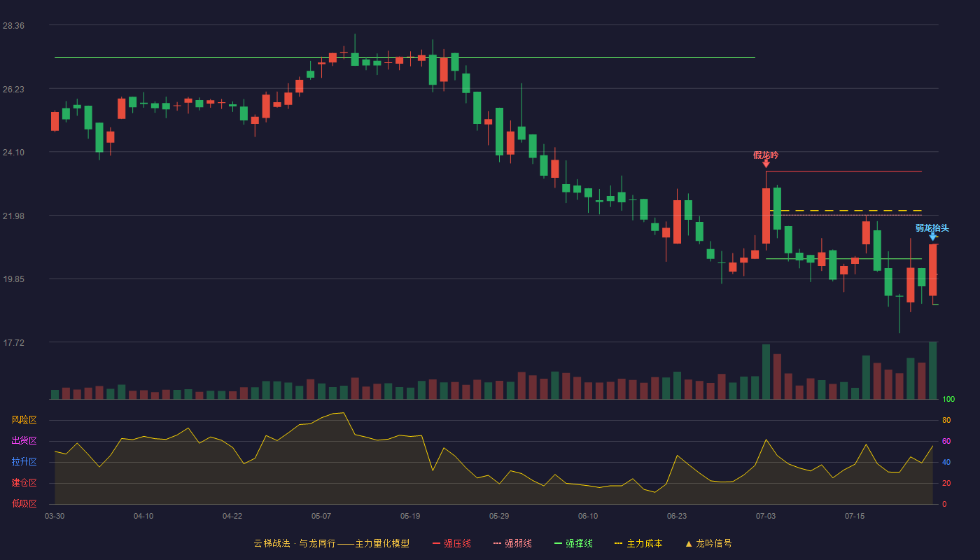Click the 05-07 date label
The height and width of the screenshot is (560, 980).
(x=321, y=516)
